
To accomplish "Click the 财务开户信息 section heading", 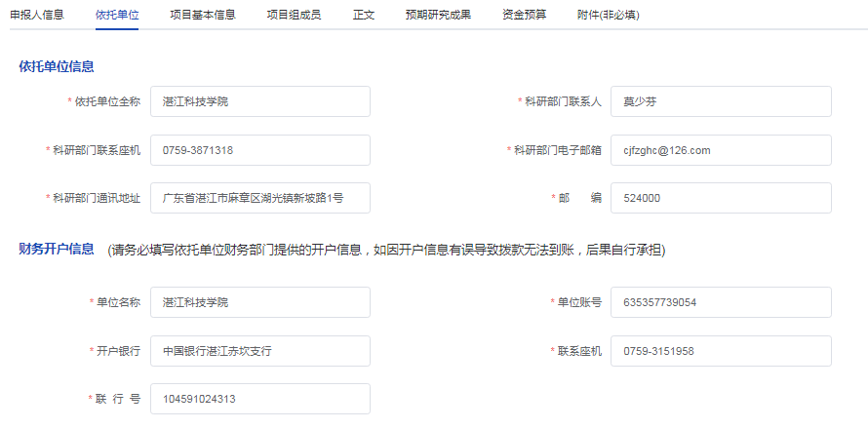I will (x=57, y=249).
